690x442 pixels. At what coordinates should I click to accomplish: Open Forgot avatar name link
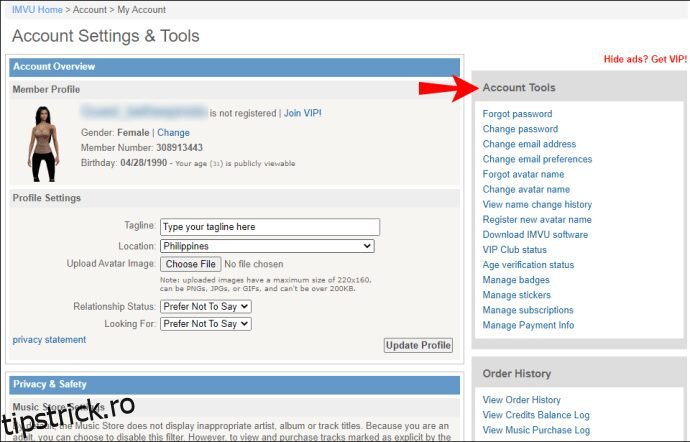point(523,174)
